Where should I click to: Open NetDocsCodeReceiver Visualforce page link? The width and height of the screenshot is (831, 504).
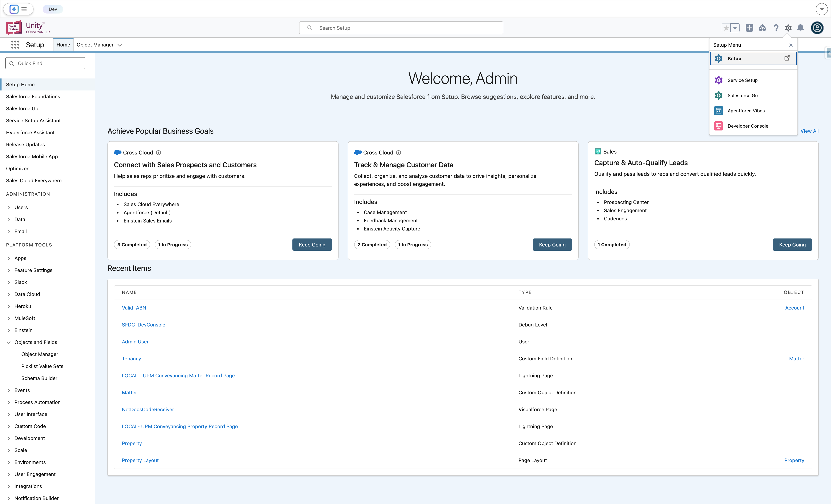tap(148, 410)
